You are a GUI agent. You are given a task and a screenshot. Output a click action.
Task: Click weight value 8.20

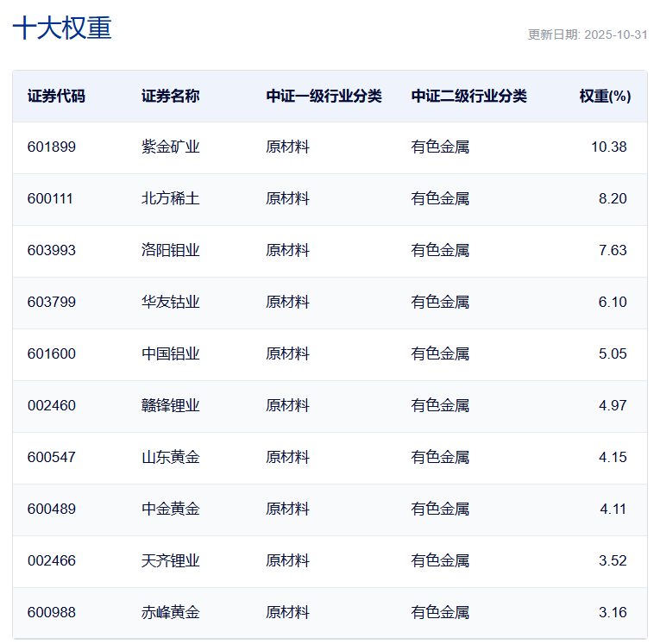(613, 198)
